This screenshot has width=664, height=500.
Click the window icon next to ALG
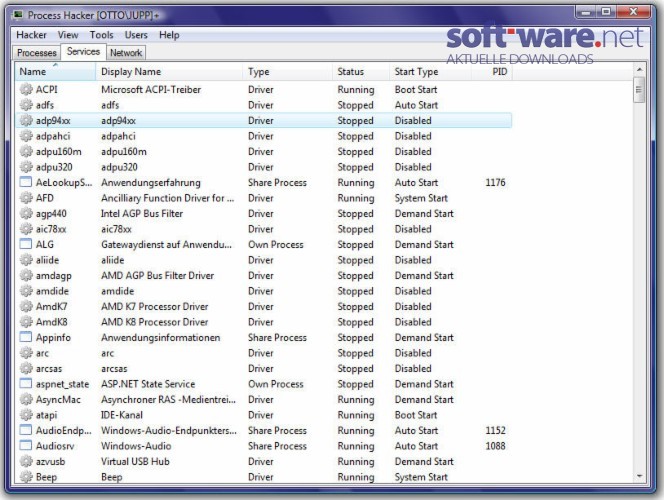coord(26,244)
